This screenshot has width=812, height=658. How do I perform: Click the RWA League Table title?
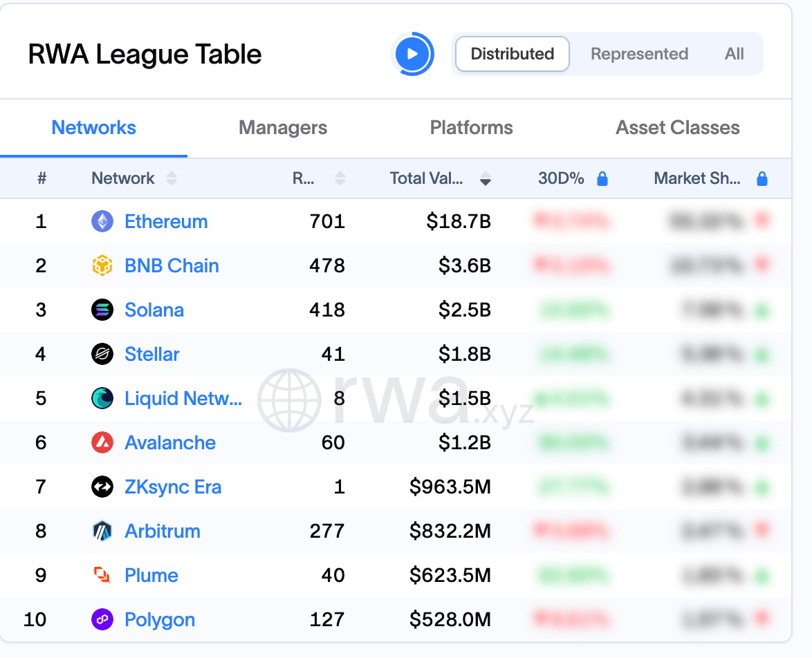point(145,55)
